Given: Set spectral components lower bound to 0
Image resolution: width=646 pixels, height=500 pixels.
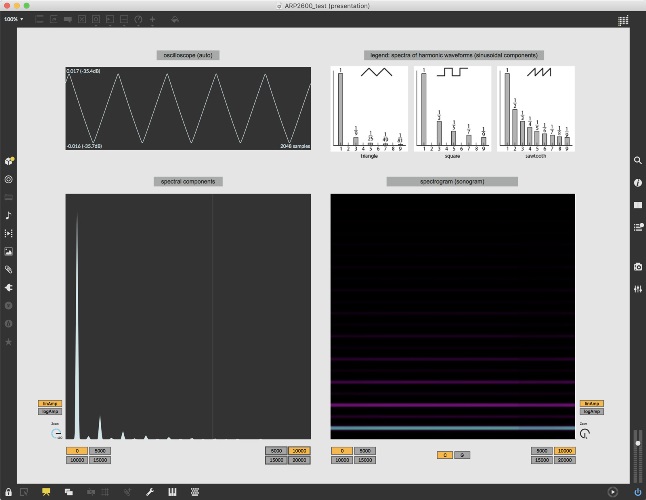Looking at the screenshot, I should click(77, 451).
